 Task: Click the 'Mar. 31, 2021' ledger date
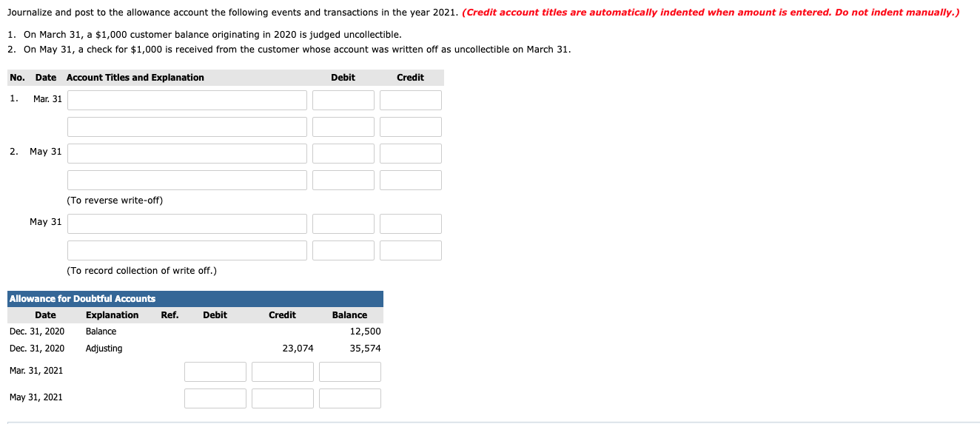coord(36,371)
